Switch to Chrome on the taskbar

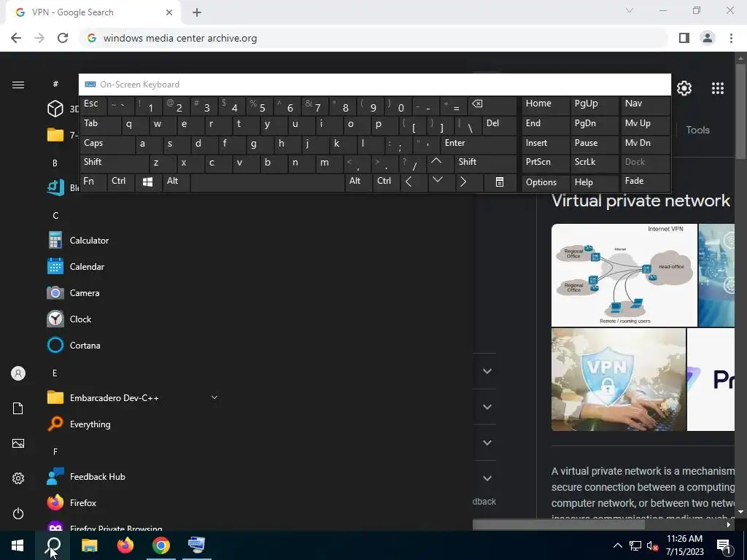[161, 545]
